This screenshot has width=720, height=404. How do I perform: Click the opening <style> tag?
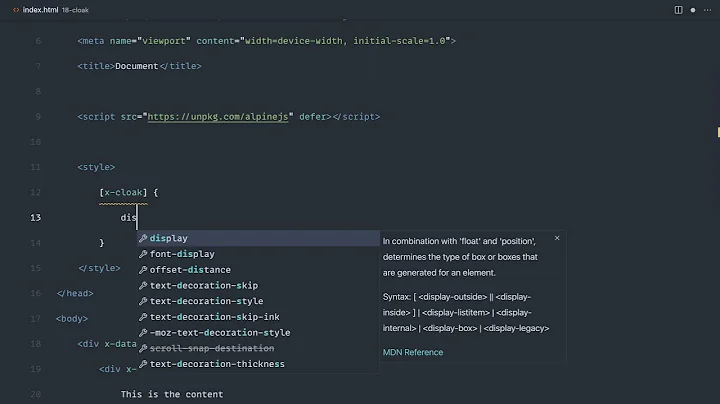click(96, 167)
